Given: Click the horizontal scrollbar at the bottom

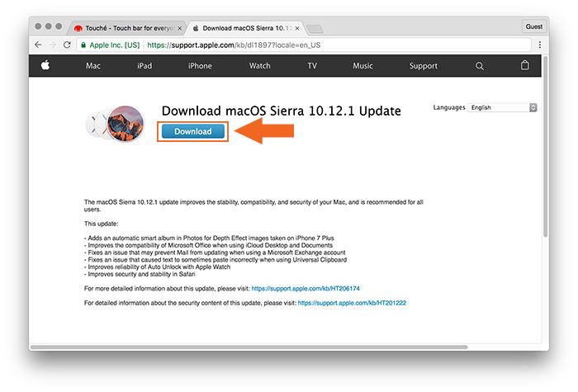Looking at the screenshot, I should click(249, 347).
